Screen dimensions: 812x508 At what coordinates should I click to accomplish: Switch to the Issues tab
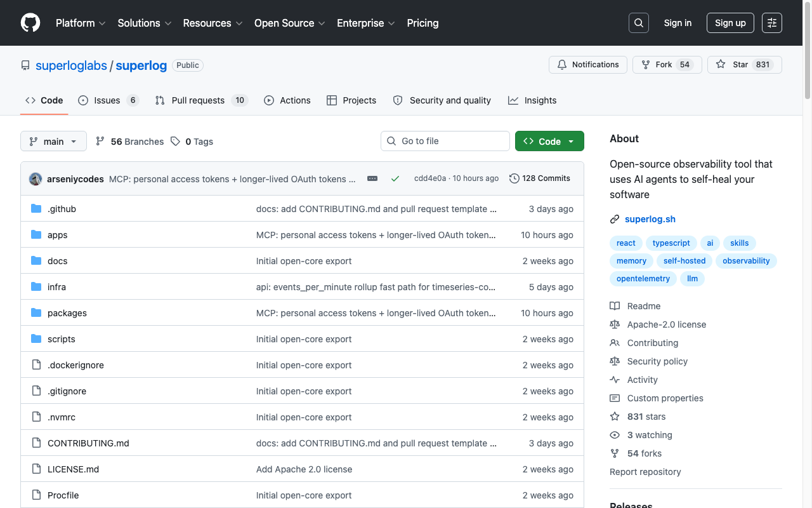[x=108, y=100]
